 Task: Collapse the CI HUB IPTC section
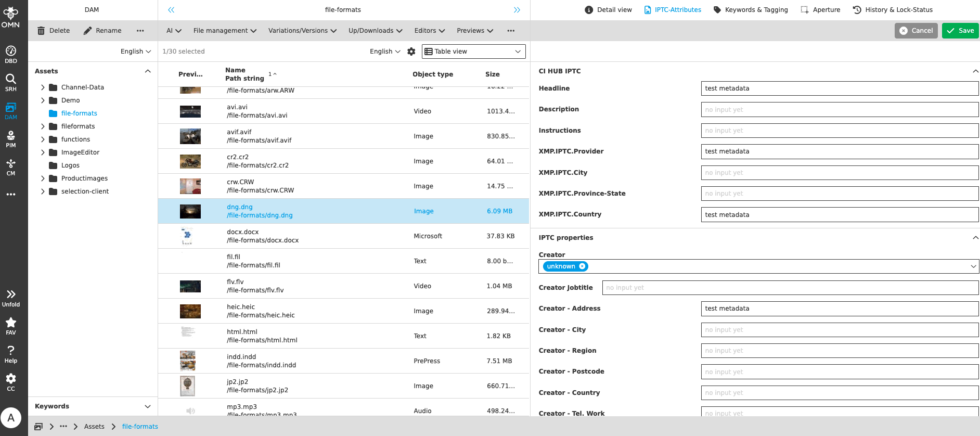pyautogui.click(x=975, y=71)
